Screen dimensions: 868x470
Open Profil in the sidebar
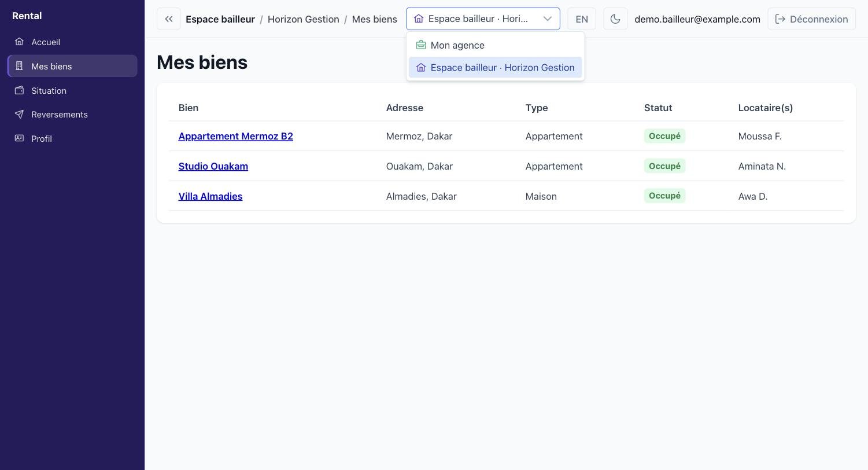coord(72,139)
